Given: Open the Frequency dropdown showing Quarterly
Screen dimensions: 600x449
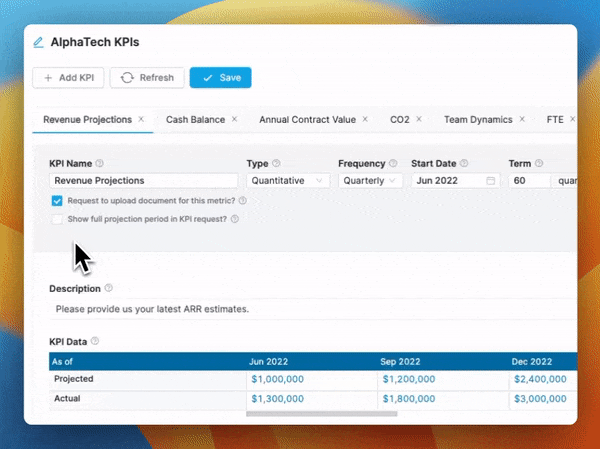Looking at the screenshot, I should (x=370, y=181).
